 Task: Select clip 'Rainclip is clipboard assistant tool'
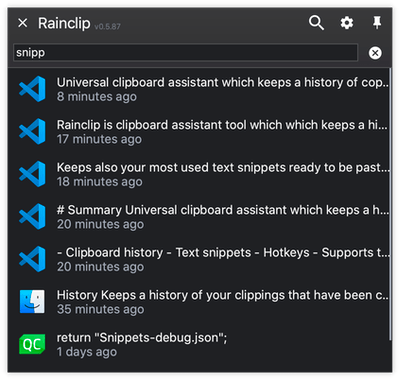(x=199, y=131)
